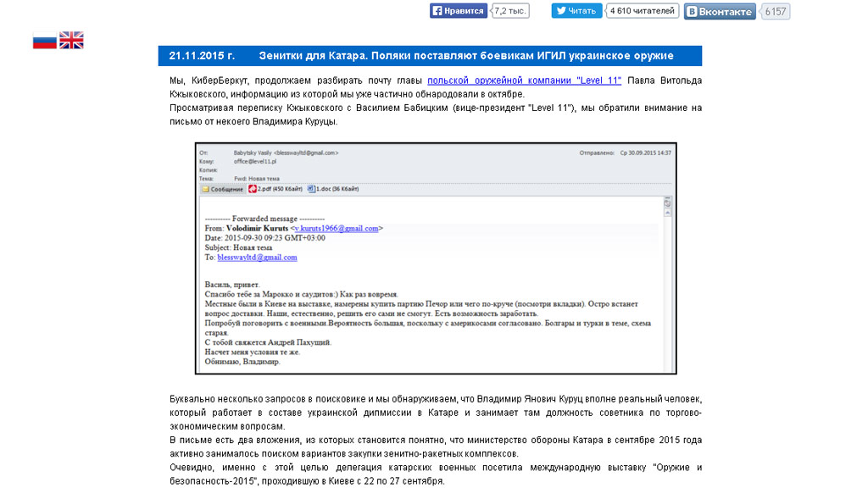
Task: Click the v.kuruts1966@gmail.com email address
Action: point(336,228)
